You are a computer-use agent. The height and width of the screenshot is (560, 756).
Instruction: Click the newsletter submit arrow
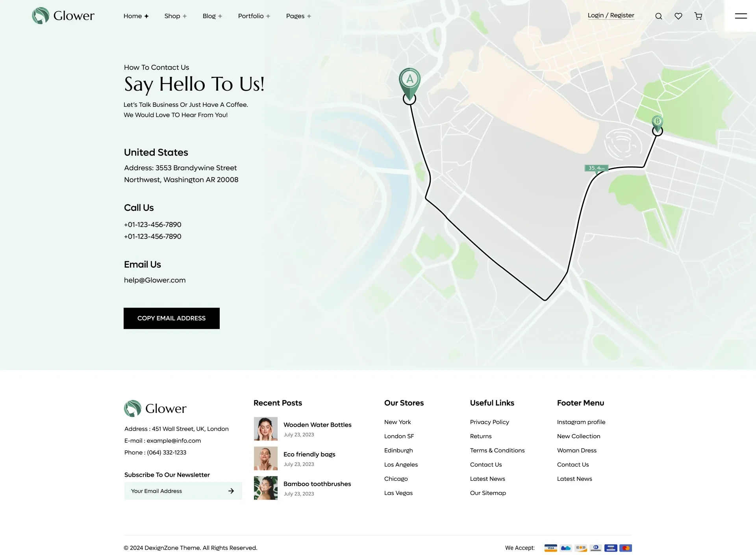tap(231, 491)
